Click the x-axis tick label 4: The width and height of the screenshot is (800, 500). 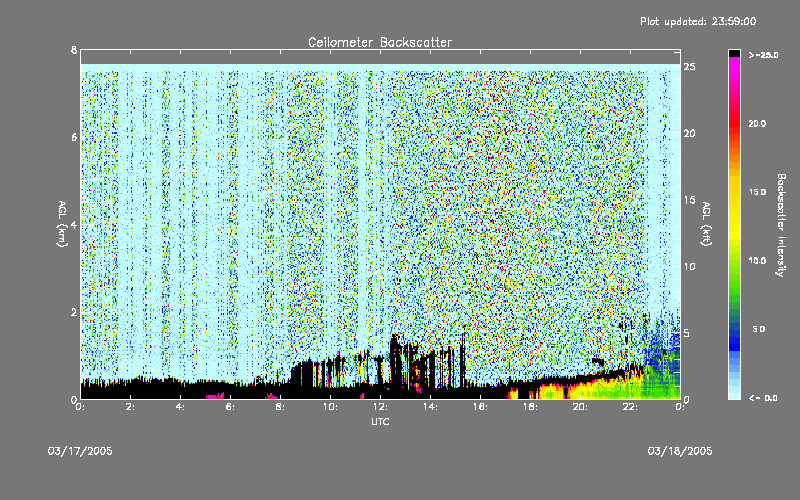click(x=180, y=407)
